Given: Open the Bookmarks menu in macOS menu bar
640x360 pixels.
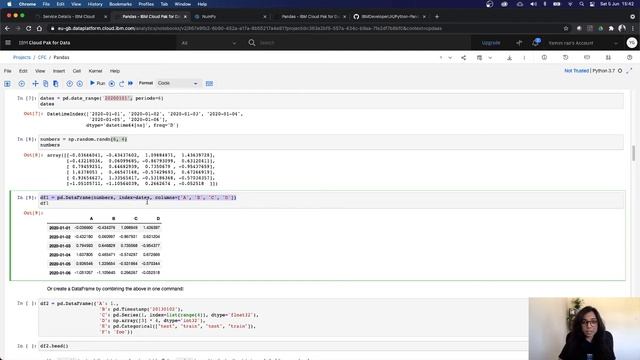Looking at the screenshot, I should [x=120, y=4].
